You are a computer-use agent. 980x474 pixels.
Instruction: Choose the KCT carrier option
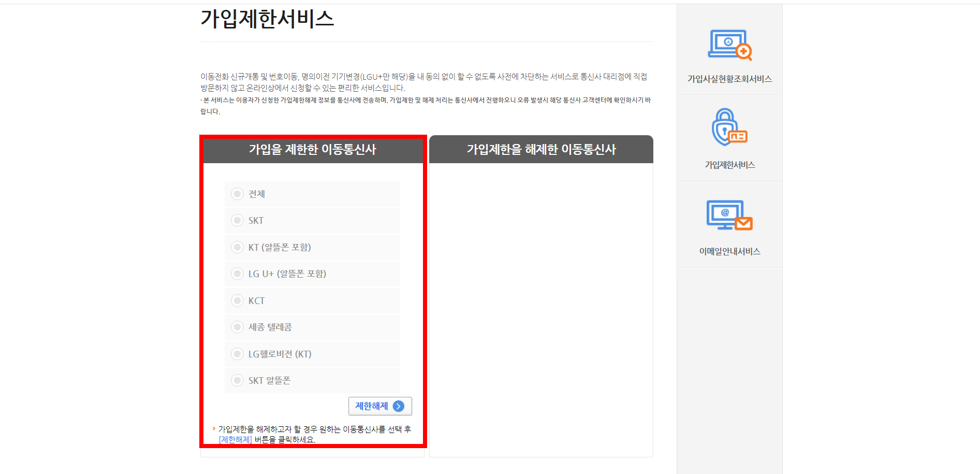click(238, 300)
